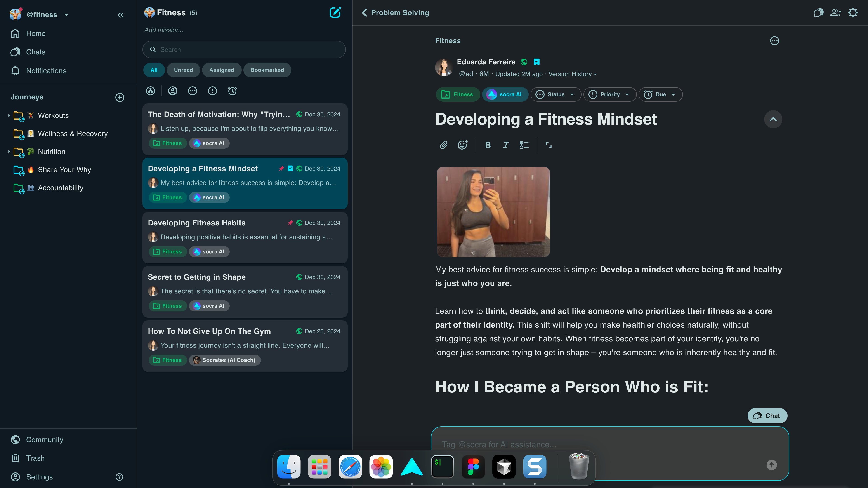Insert a checklist in the editor
This screenshot has width=868, height=488.
pyautogui.click(x=524, y=145)
